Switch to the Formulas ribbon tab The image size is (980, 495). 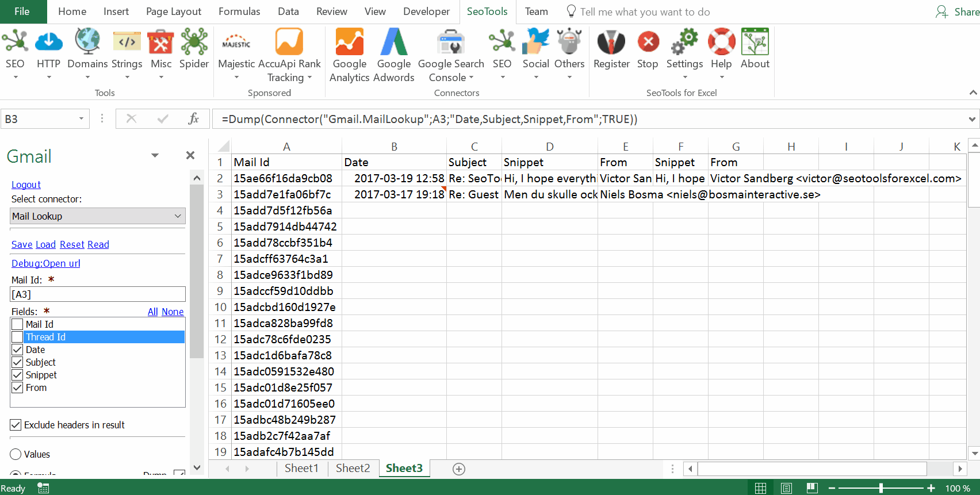[x=239, y=11]
